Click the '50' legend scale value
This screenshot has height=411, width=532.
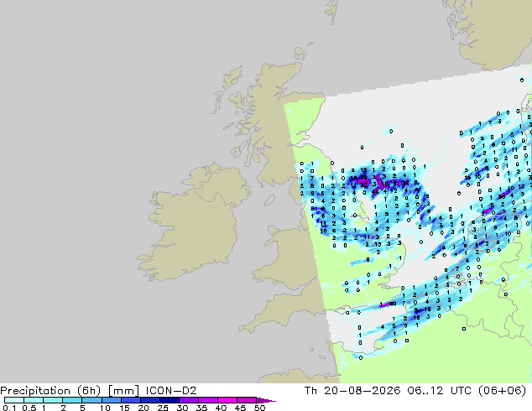tap(259, 408)
